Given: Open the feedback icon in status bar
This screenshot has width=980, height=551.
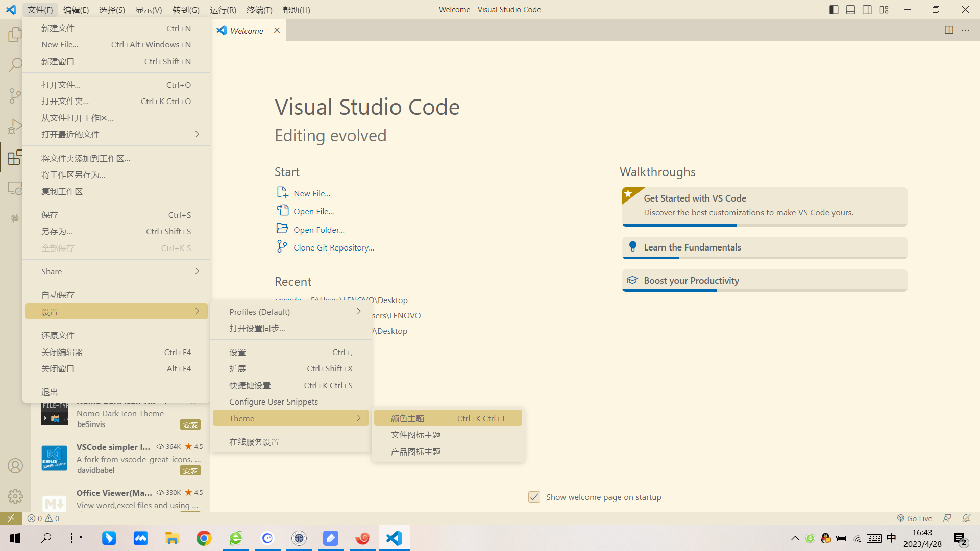Looking at the screenshot, I should [947, 518].
